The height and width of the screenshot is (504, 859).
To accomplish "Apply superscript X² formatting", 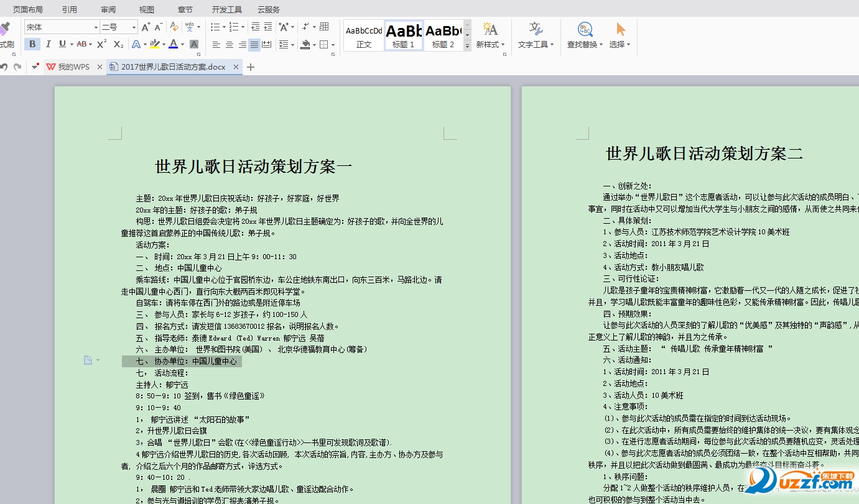I will [x=101, y=44].
